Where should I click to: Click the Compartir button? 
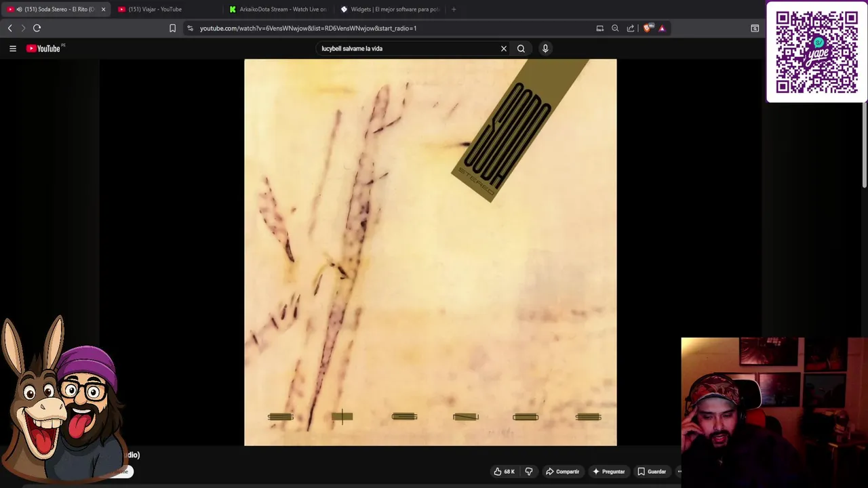pos(563,472)
